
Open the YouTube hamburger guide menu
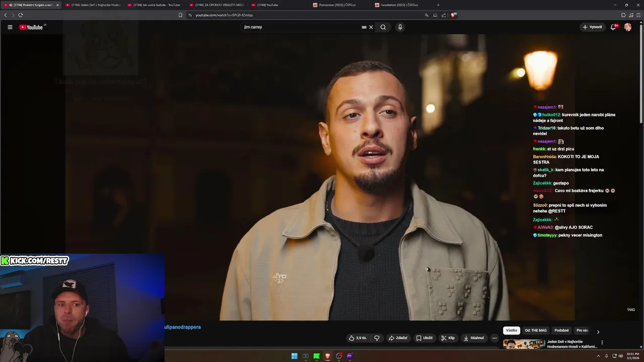10,27
